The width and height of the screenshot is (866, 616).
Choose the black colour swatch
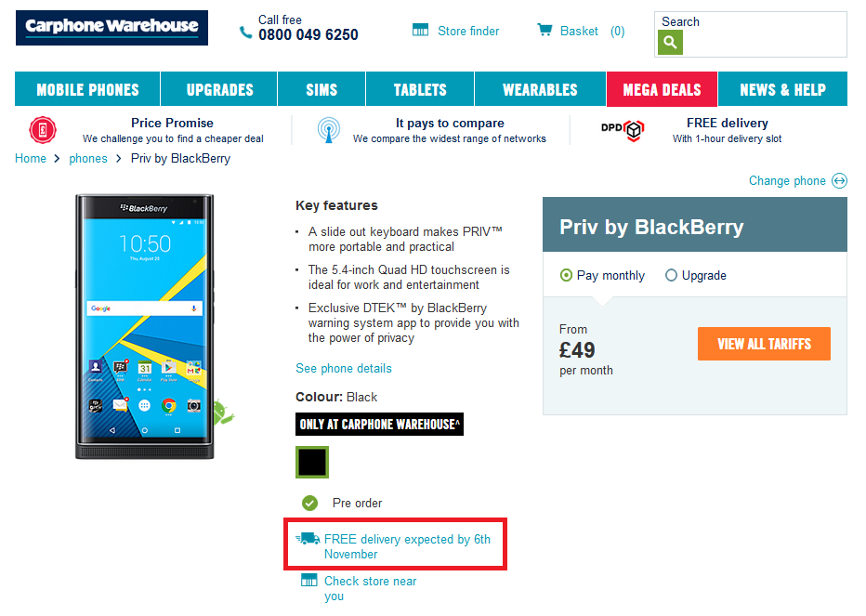click(x=312, y=463)
